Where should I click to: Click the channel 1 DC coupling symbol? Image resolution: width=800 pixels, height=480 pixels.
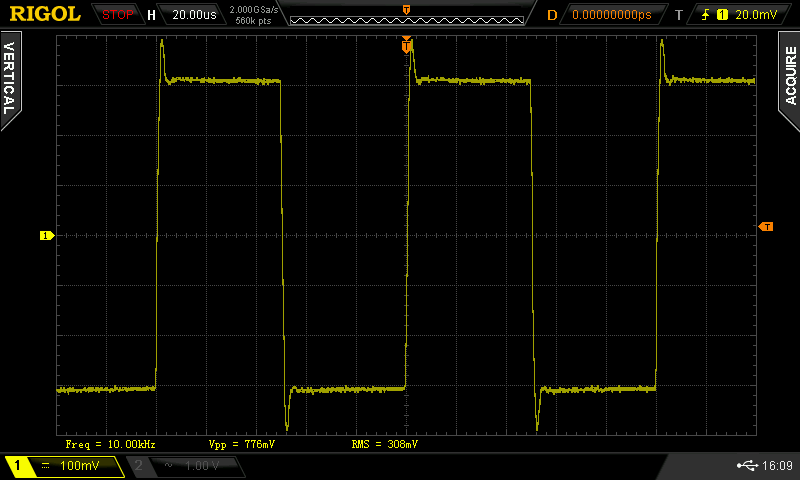tap(45, 465)
